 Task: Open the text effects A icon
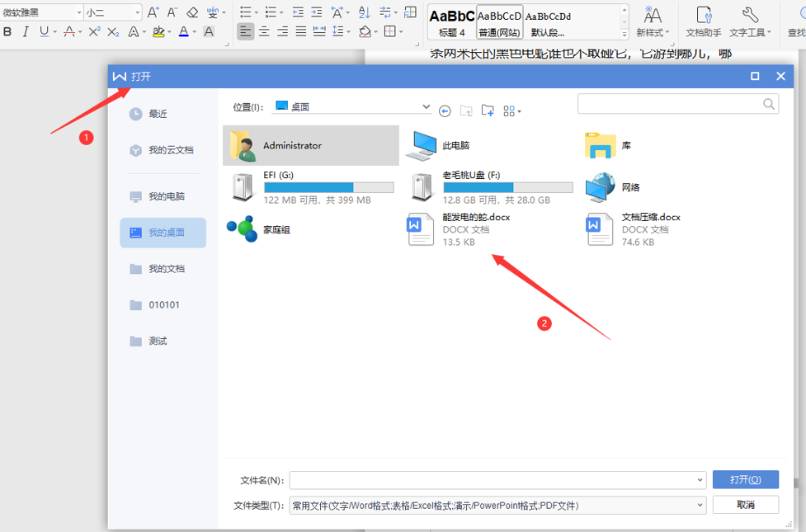click(134, 32)
